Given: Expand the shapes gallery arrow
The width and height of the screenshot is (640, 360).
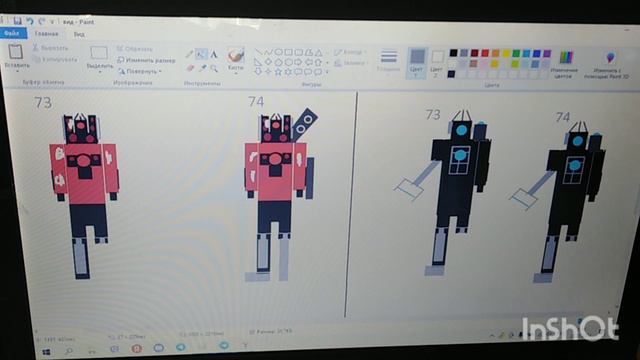Looking at the screenshot, I should (327, 72).
